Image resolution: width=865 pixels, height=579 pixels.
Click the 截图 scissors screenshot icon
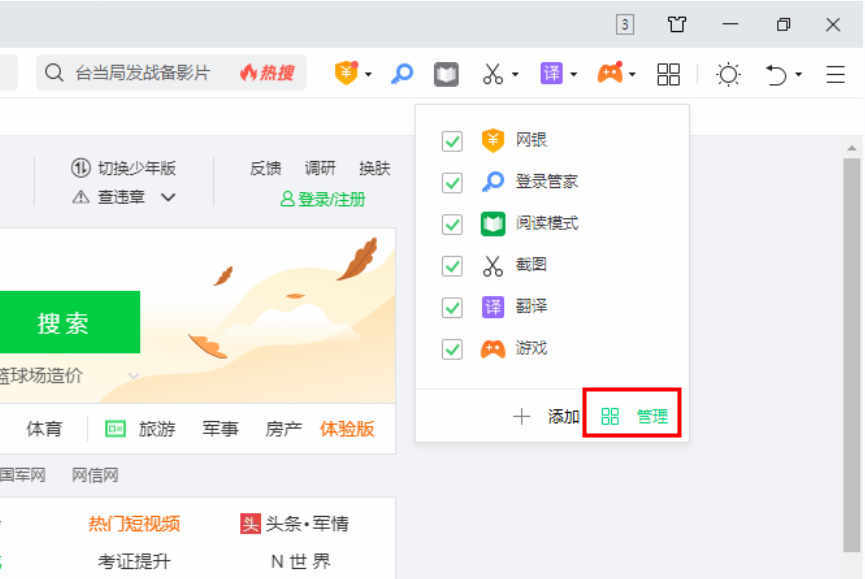tap(494, 73)
